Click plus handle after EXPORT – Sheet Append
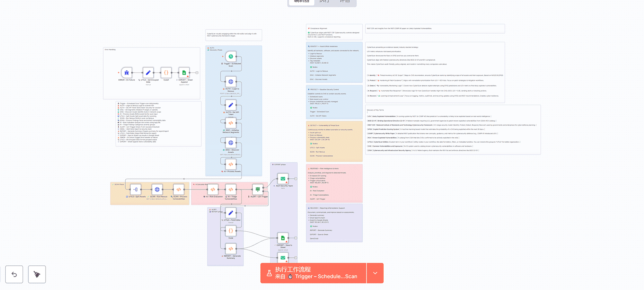This screenshot has height=290, width=644. pos(197,72)
